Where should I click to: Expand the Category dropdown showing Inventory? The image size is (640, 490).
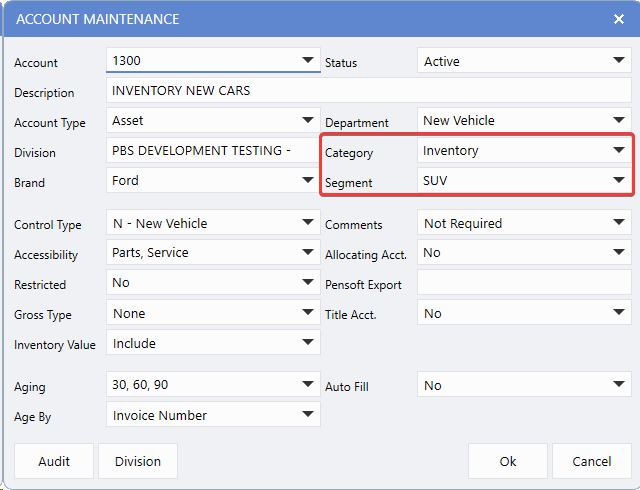point(619,151)
